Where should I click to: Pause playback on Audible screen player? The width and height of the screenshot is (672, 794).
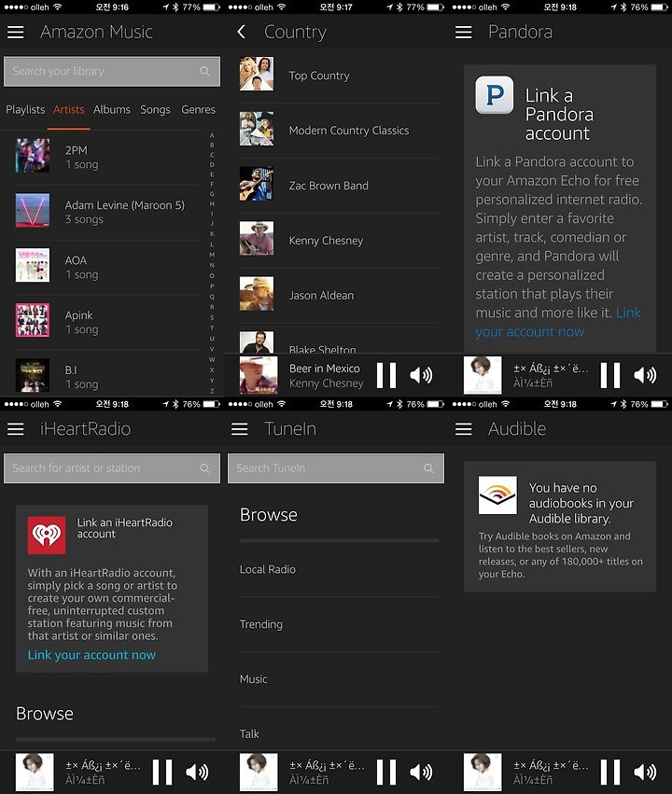(x=610, y=772)
